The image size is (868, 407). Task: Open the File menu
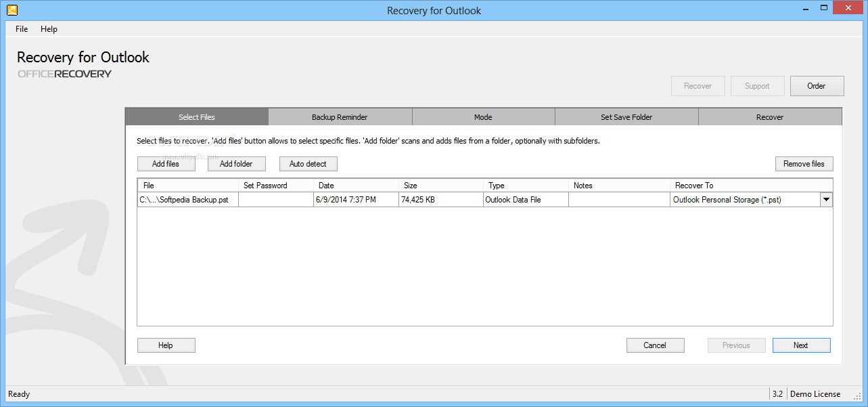[x=22, y=29]
